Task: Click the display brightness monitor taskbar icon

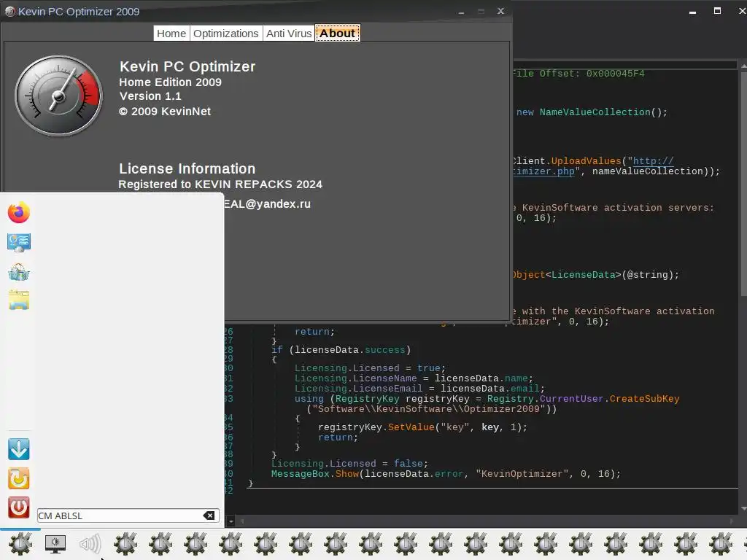Action: 55,543
